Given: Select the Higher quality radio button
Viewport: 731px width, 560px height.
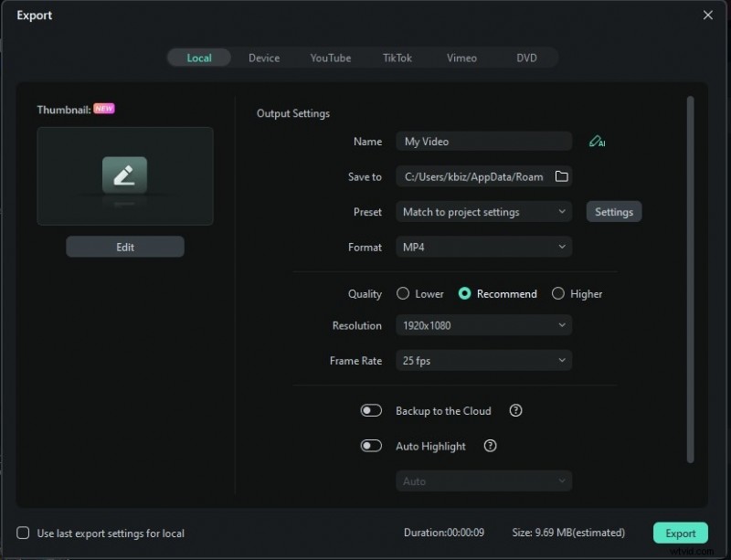Looking at the screenshot, I should click(557, 293).
